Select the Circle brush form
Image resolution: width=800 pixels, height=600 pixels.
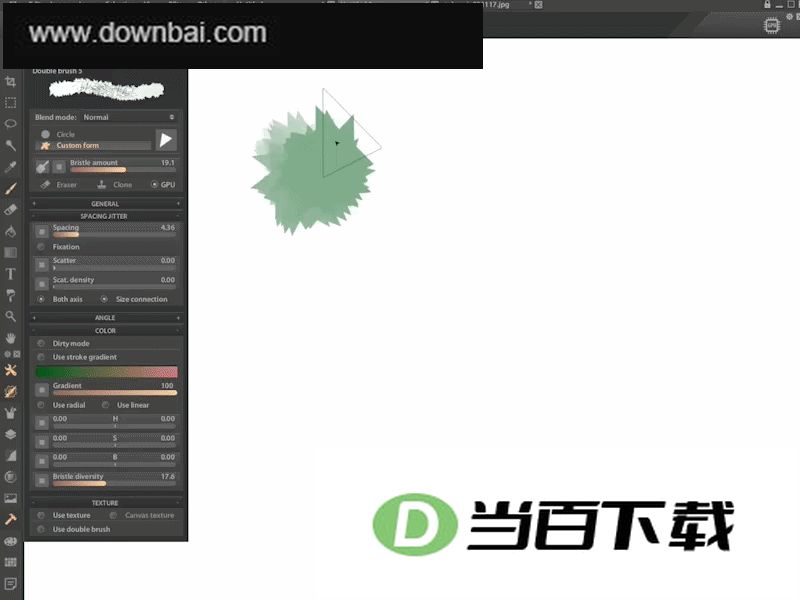tap(58, 134)
